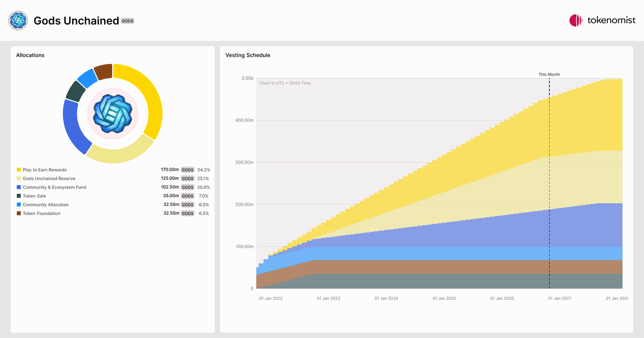Select the "Community & Ecosystem Fund" legend label
This screenshot has width=644, height=338.
point(54,187)
